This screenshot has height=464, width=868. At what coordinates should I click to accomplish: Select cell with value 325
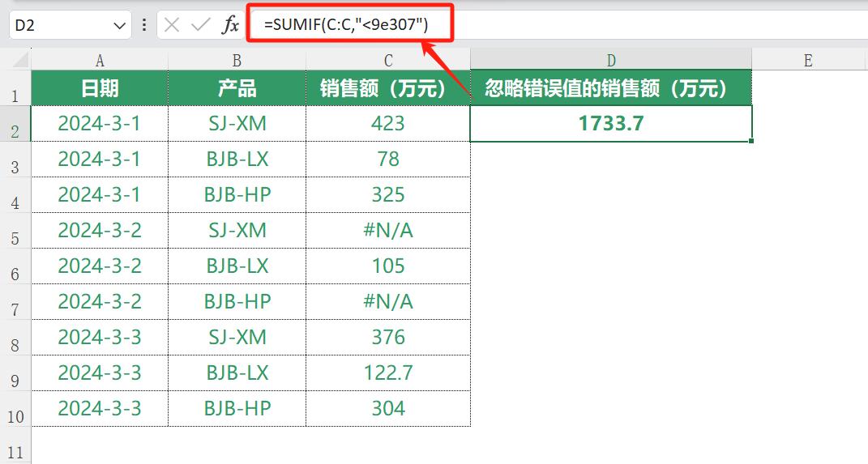click(x=388, y=194)
